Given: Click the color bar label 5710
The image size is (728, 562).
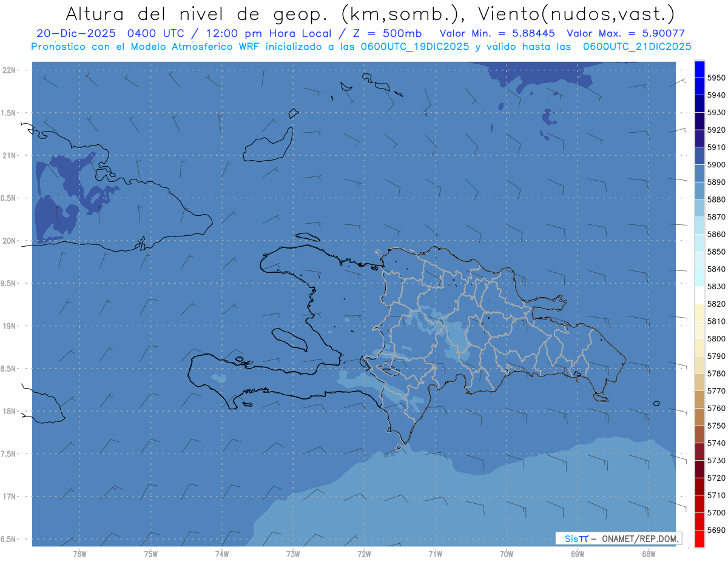Looking at the screenshot, I should tap(716, 495).
